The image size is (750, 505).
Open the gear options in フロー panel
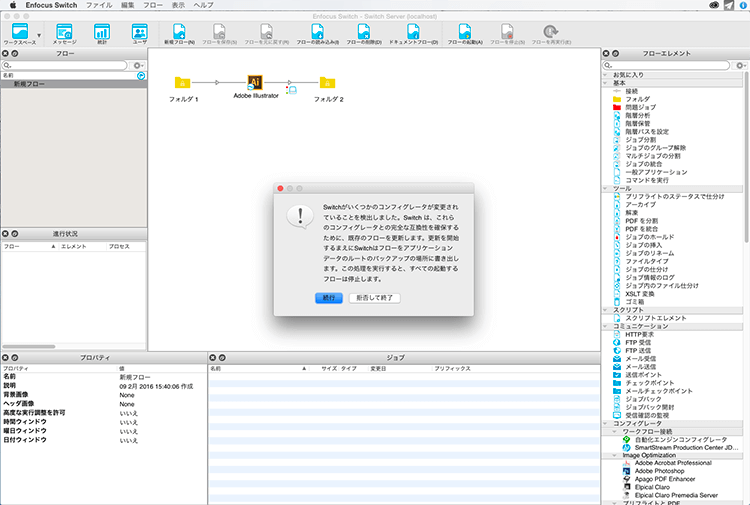[138, 65]
